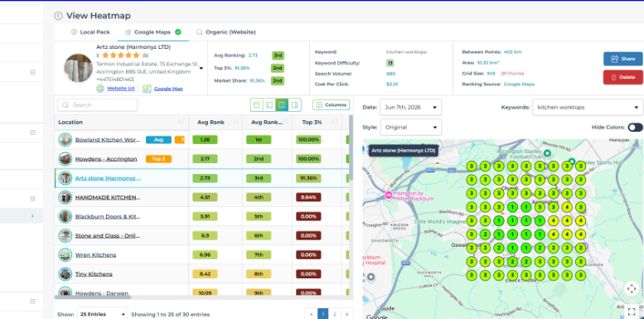Click the Hampton by Hilton Blackburn map pin
Screen dimensions: 644x319
(x=388, y=196)
